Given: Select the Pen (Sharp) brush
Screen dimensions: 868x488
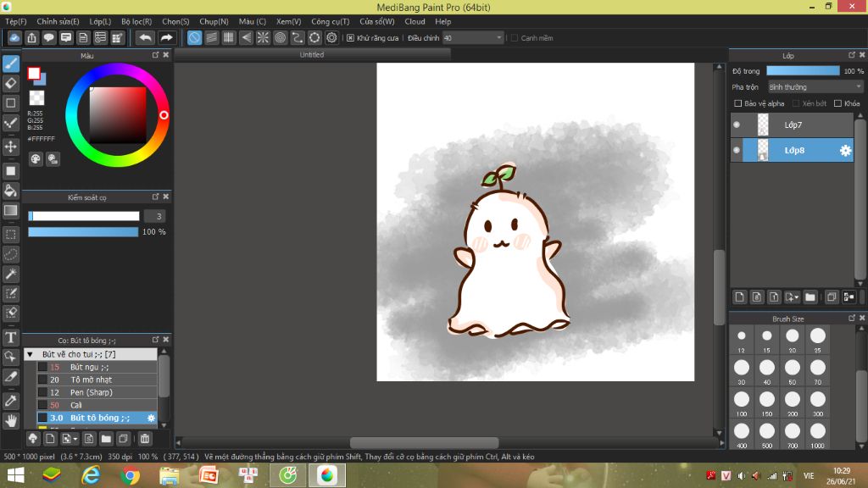Looking at the screenshot, I should click(97, 392).
